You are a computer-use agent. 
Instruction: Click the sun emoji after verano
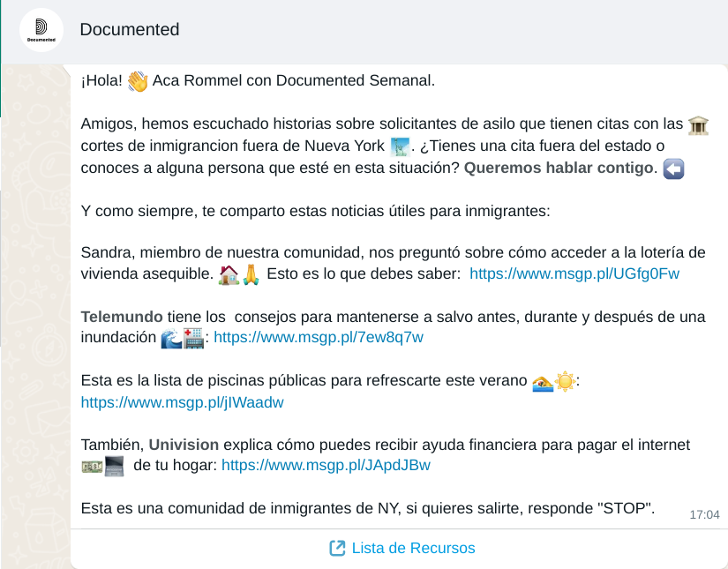click(x=565, y=382)
